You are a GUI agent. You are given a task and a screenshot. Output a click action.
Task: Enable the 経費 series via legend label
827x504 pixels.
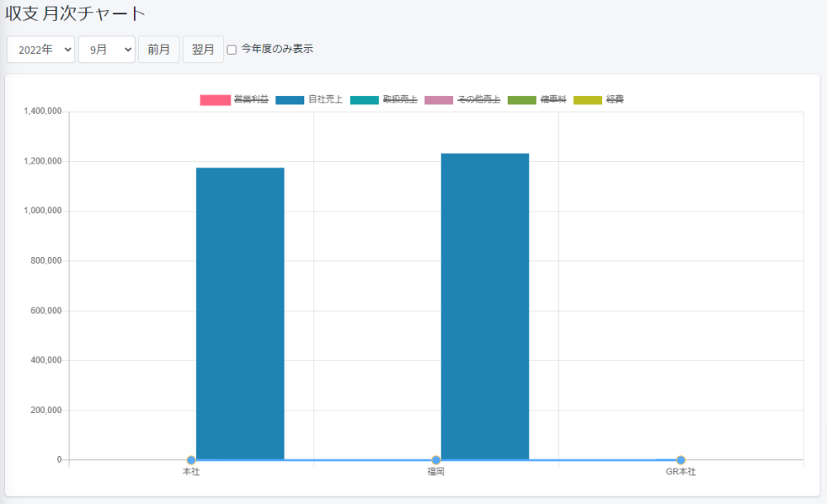point(614,100)
